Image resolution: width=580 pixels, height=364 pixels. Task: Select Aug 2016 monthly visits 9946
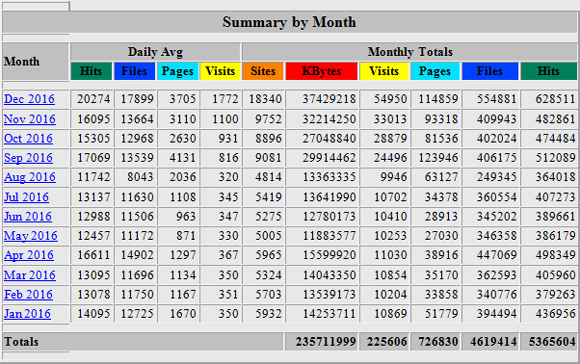394,177
